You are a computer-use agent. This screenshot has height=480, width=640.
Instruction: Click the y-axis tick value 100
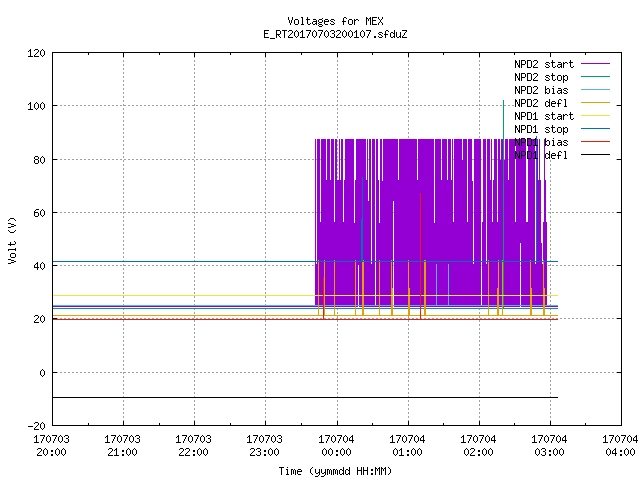point(36,106)
